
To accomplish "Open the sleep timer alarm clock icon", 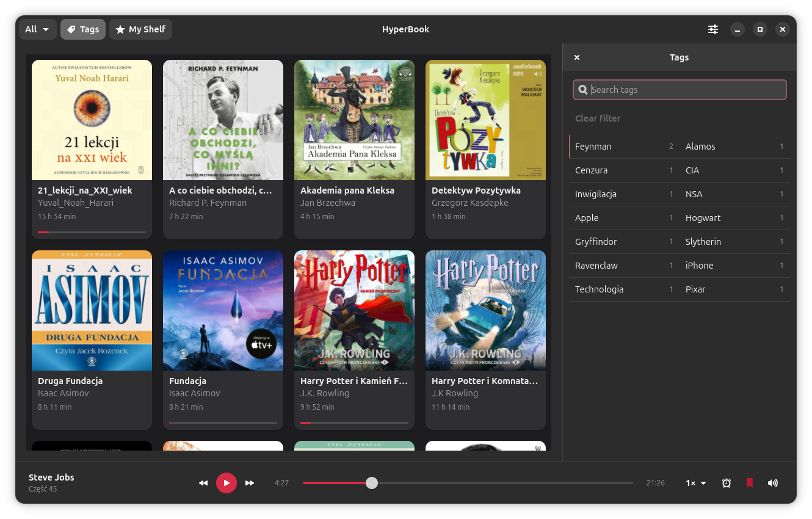I will [727, 483].
